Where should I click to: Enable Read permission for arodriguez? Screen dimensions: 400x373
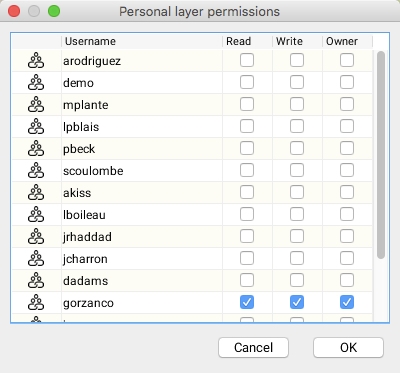(x=247, y=60)
